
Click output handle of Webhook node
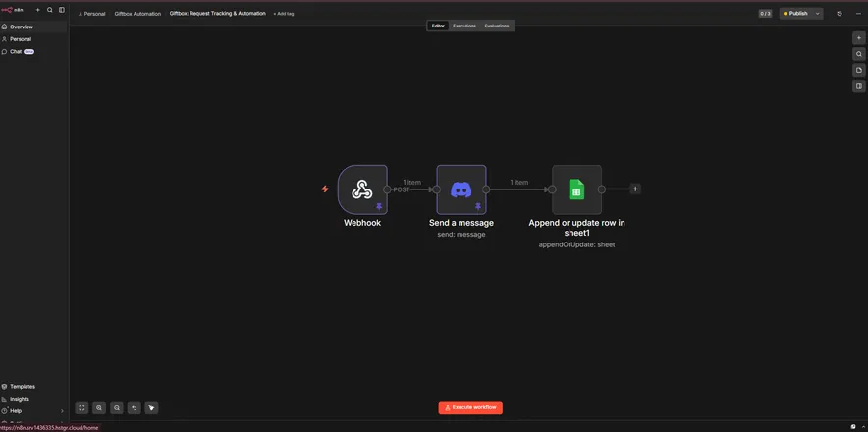coord(387,189)
